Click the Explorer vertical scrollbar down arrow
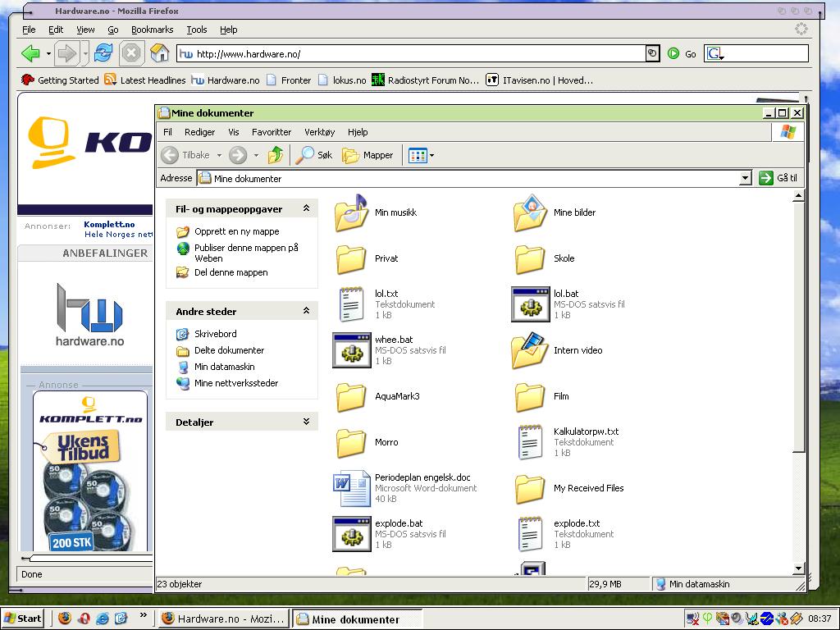This screenshot has height=630, width=840. pos(799,568)
